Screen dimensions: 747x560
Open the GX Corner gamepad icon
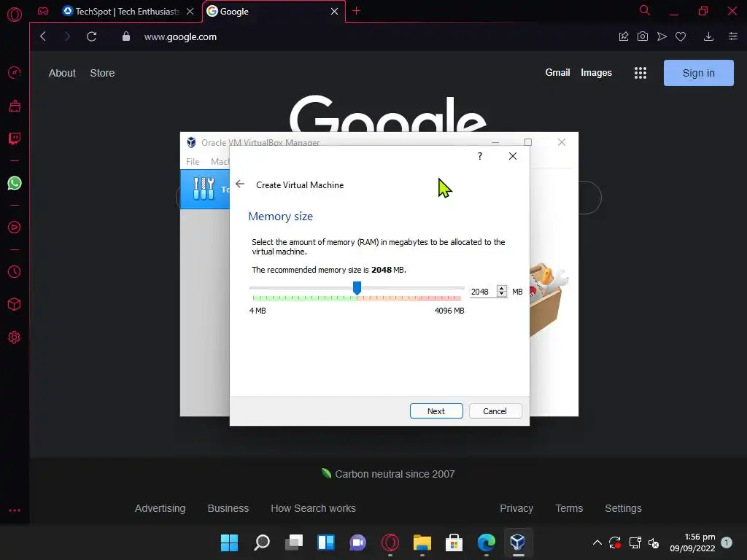pyautogui.click(x=43, y=11)
